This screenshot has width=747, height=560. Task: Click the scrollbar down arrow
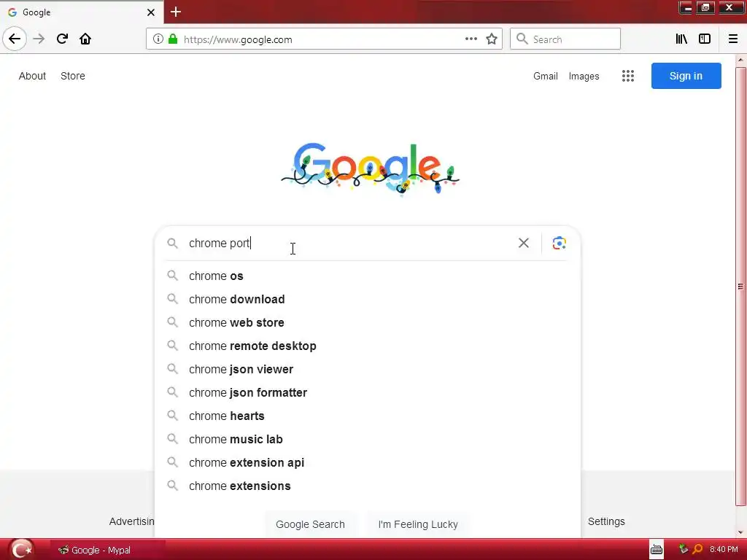coord(740,532)
